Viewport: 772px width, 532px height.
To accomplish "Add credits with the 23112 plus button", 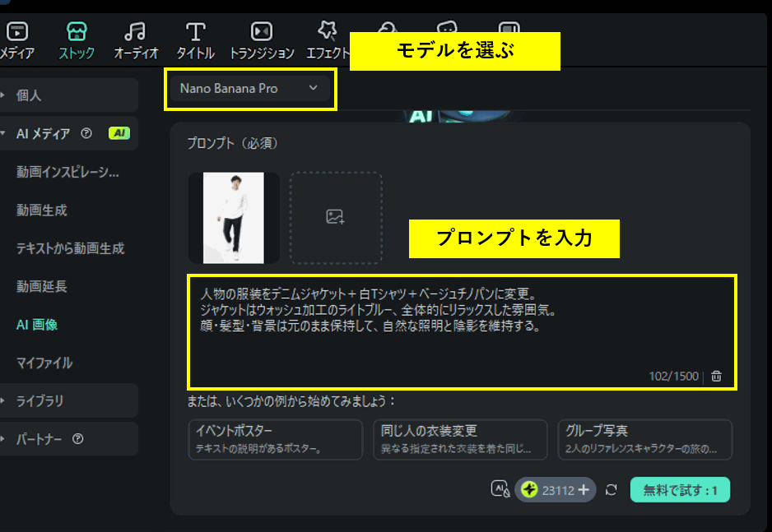I will 584,490.
